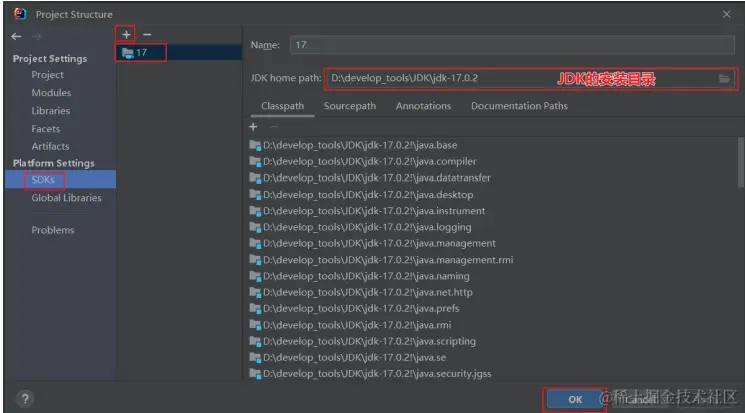Switch to the Annotations tab

point(423,106)
